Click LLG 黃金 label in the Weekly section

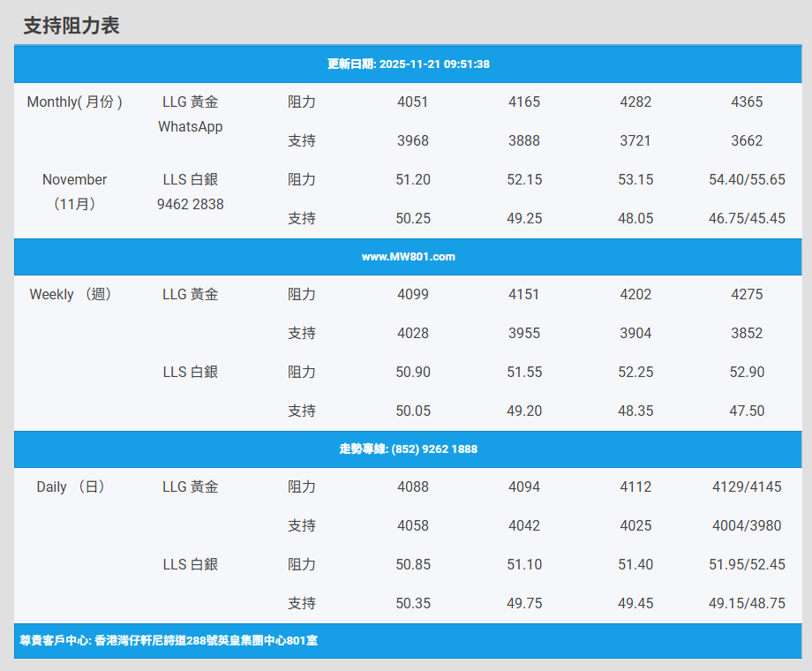pyautogui.click(x=191, y=295)
